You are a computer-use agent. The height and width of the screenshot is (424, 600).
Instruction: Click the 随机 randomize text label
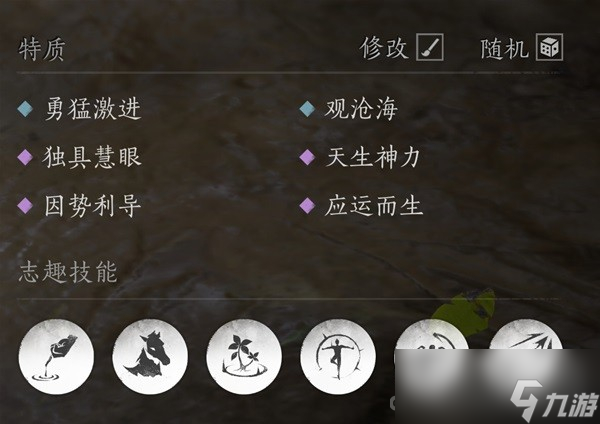pos(504,48)
